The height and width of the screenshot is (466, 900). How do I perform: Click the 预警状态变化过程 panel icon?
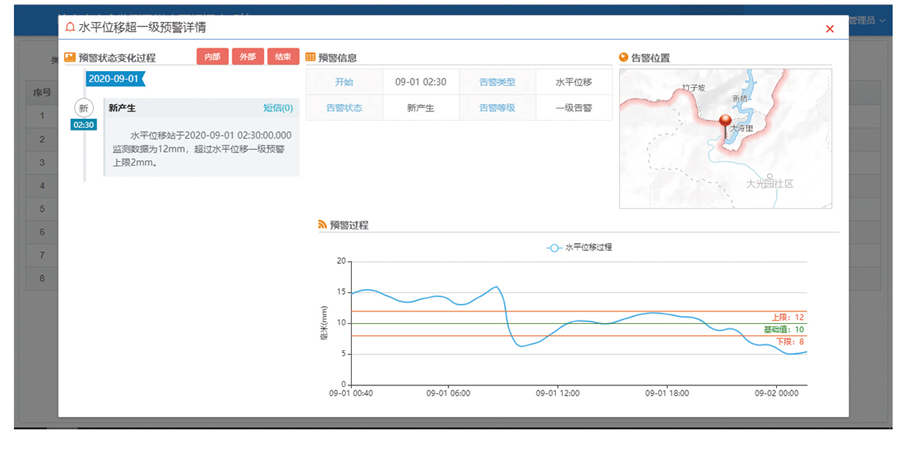[x=69, y=58]
